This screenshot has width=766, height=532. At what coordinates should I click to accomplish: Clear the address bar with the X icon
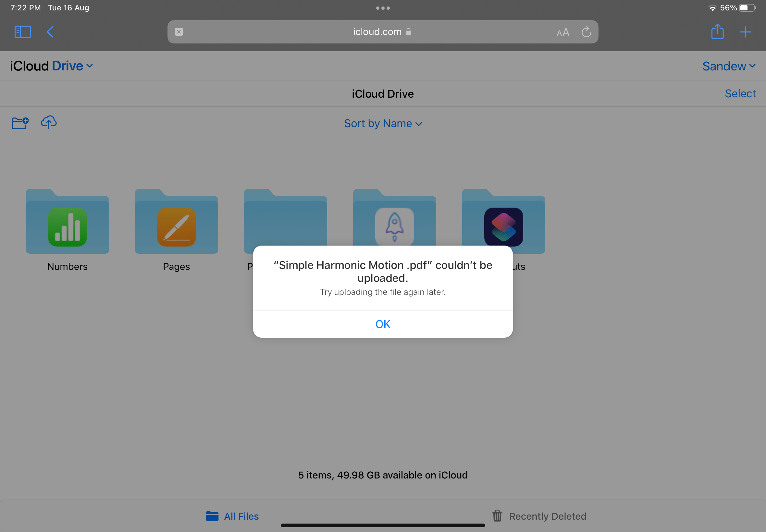click(x=179, y=32)
